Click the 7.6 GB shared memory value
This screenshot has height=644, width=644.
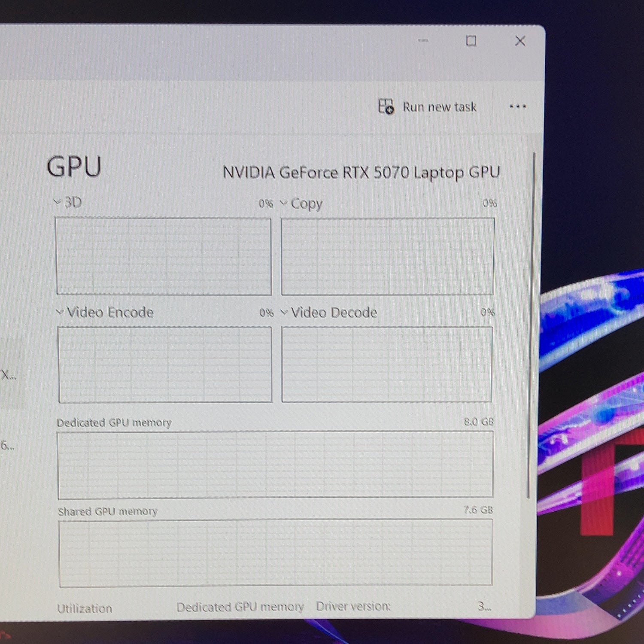click(x=478, y=510)
